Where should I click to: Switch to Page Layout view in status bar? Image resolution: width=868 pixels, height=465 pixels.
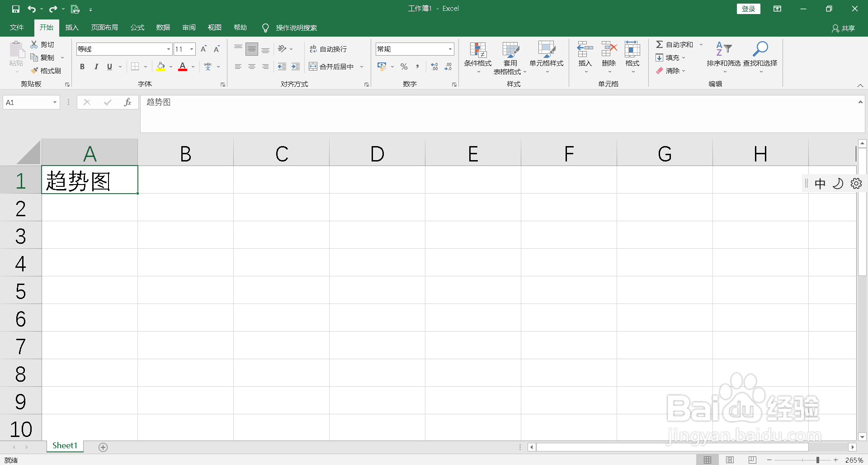(x=730, y=460)
